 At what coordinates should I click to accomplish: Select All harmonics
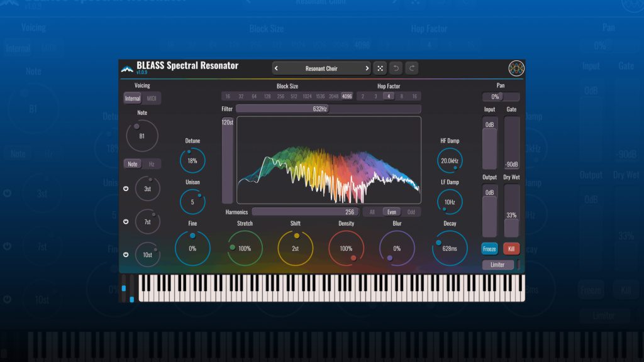[x=372, y=212]
